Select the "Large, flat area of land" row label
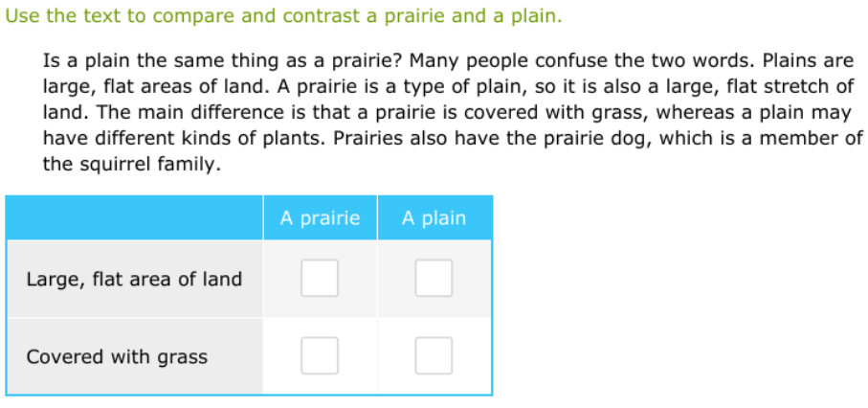The image size is (868, 408). [x=134, y=280]
